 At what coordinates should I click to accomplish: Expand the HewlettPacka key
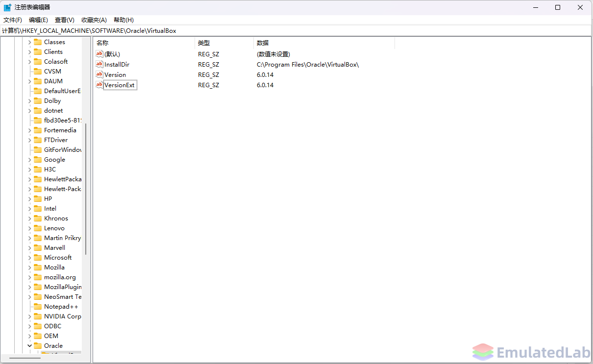(29, 179)
